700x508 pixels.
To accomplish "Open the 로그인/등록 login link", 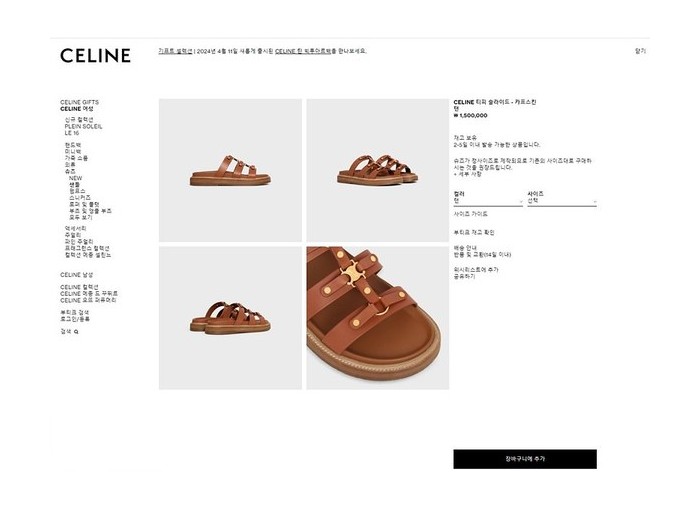I will click(75, 319).
